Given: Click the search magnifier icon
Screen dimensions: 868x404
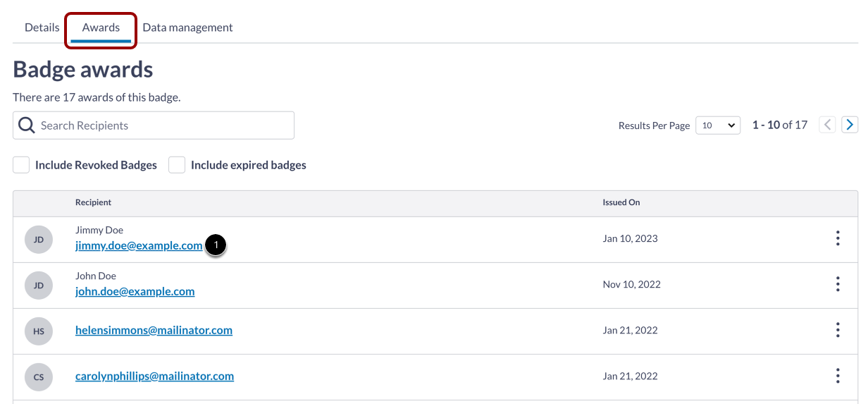Looking at the screenshot, I should 27,126.
